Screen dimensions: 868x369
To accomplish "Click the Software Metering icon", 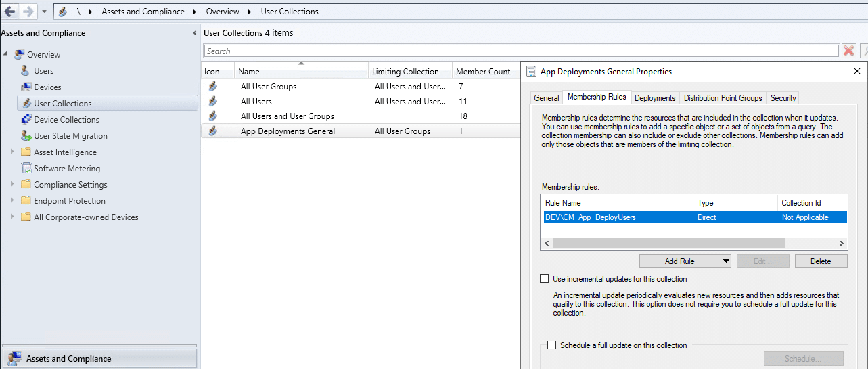I will pos(26,169).
